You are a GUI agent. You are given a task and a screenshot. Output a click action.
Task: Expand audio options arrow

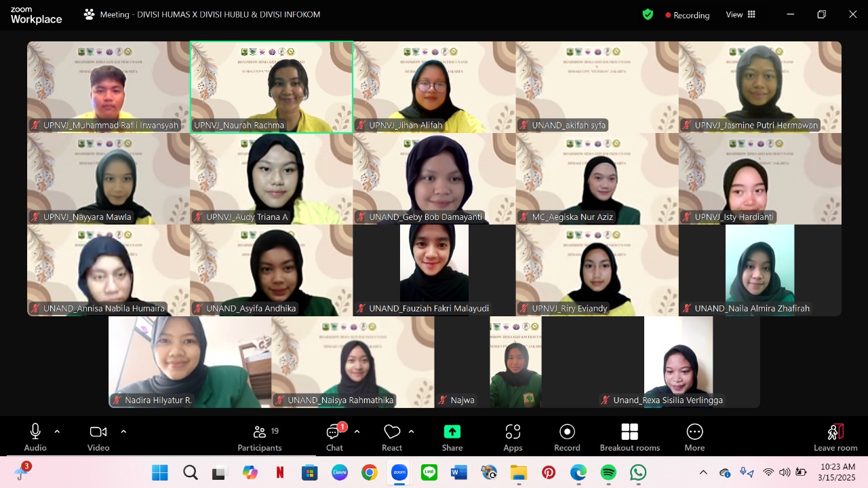click(x=57, y=431)
